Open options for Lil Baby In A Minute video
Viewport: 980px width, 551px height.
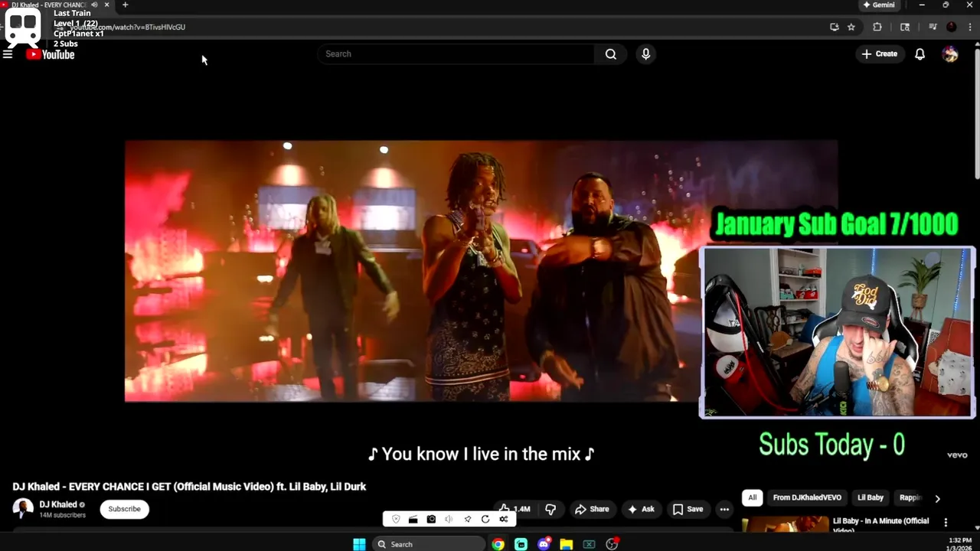click(946, 523)
